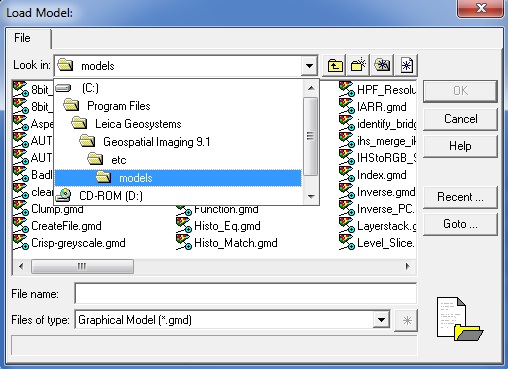
Task: Select Index.gmd file name
Action: coord(382,175)
